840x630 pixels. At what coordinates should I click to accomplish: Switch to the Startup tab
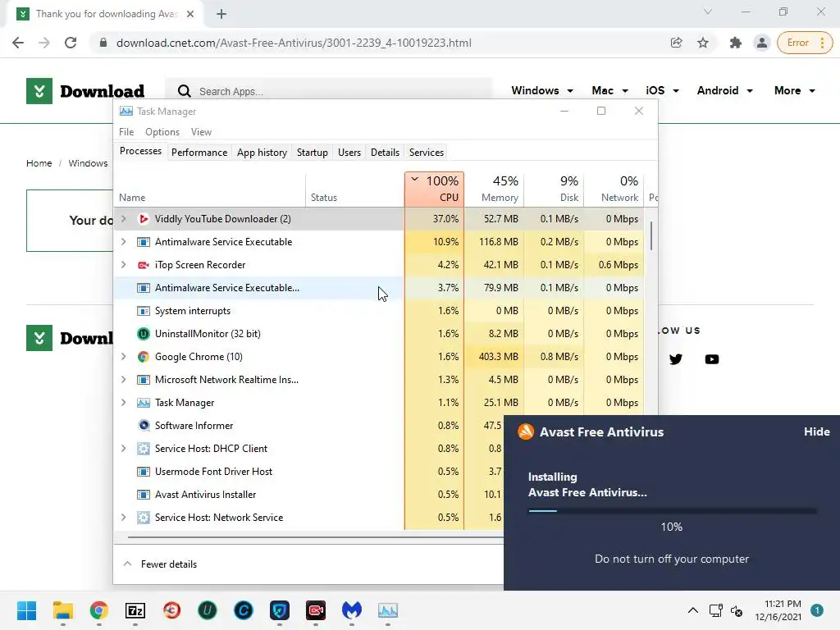coord(313,153)
